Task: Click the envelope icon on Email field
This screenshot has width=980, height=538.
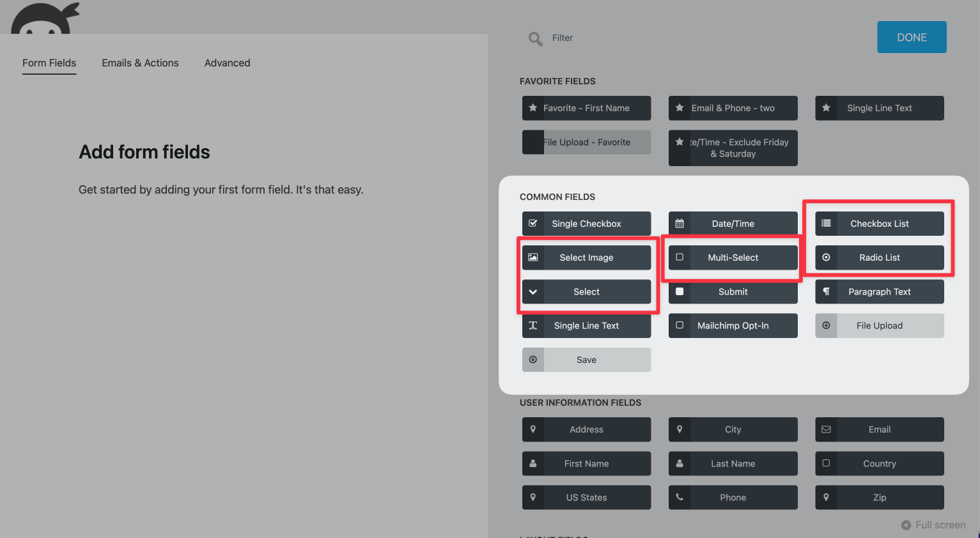Action: point(826,429)
